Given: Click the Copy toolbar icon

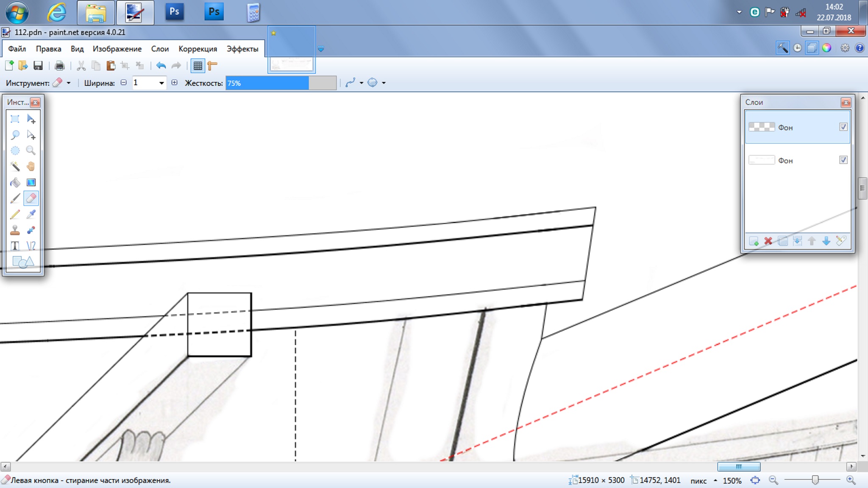Looking at the screenshot, I should click(x=96, y=65).
